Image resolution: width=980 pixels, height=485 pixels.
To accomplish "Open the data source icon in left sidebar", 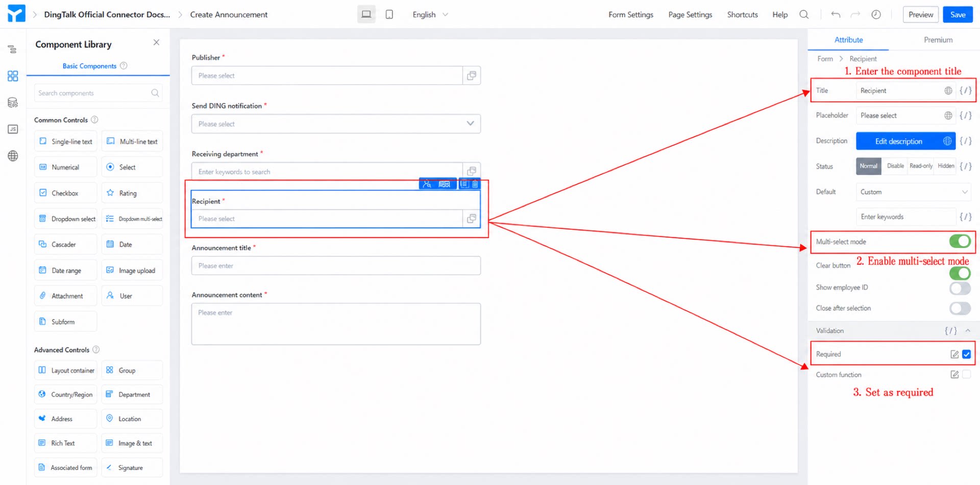I will pos(13,103).
